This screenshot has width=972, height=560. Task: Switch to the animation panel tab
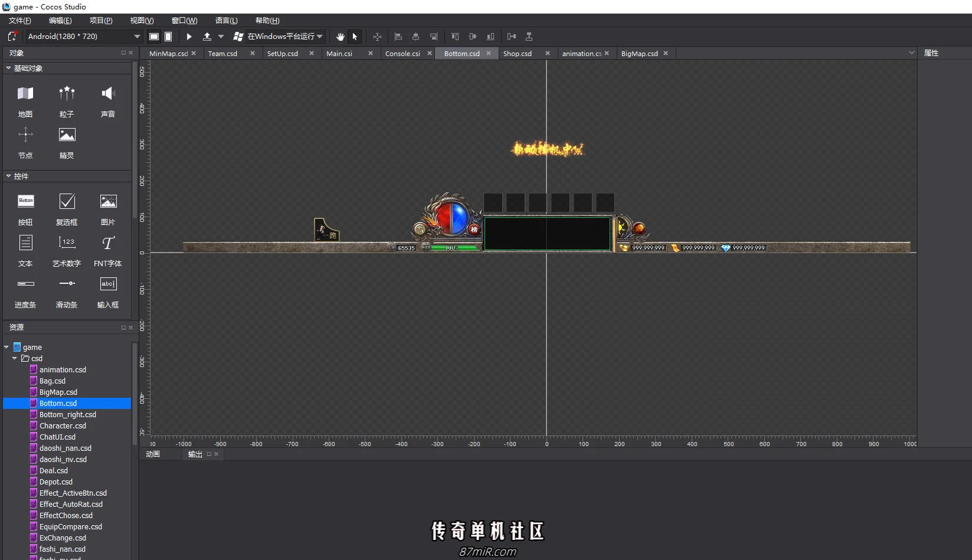153,454
